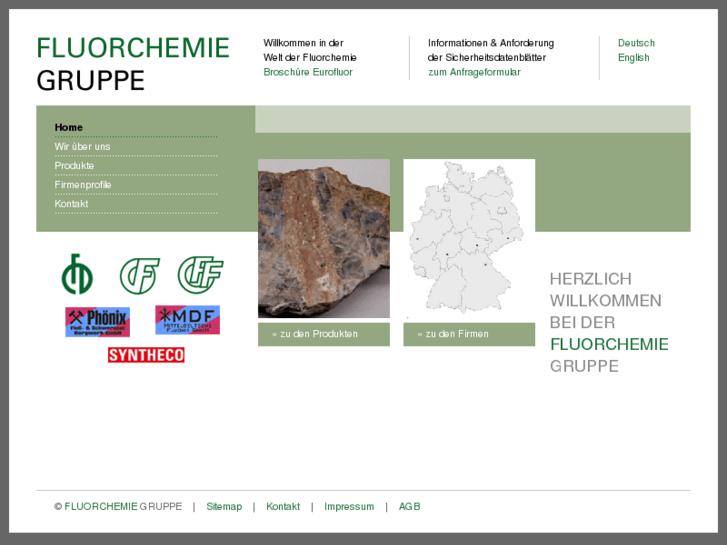Switch language to Deutsch
Screen dimensions: 727x545
point(636,43)
